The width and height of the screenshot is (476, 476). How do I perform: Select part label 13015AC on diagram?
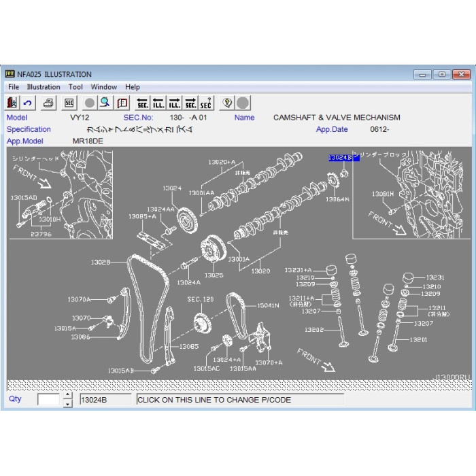207,369
